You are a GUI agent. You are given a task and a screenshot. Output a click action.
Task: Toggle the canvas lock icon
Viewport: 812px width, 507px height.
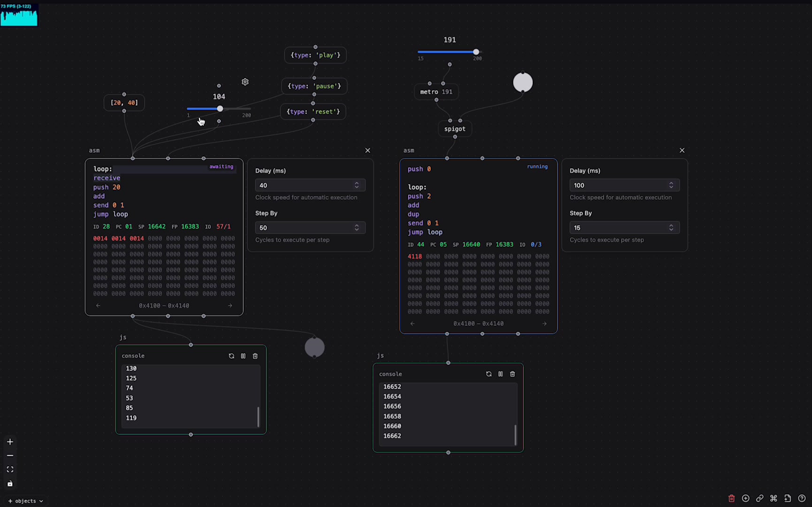point(10,484)
